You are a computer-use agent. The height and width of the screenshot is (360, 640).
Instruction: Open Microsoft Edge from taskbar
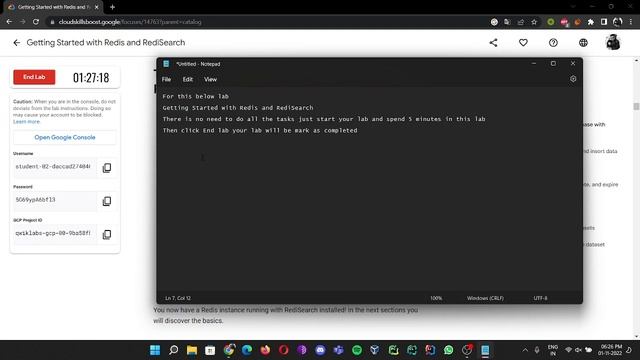coord(247,350)
